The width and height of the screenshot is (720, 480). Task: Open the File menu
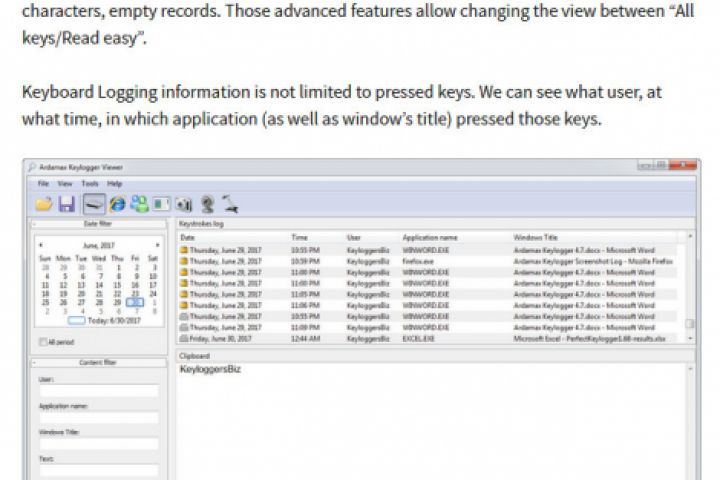pyautogui.click(x=43, y=184)
